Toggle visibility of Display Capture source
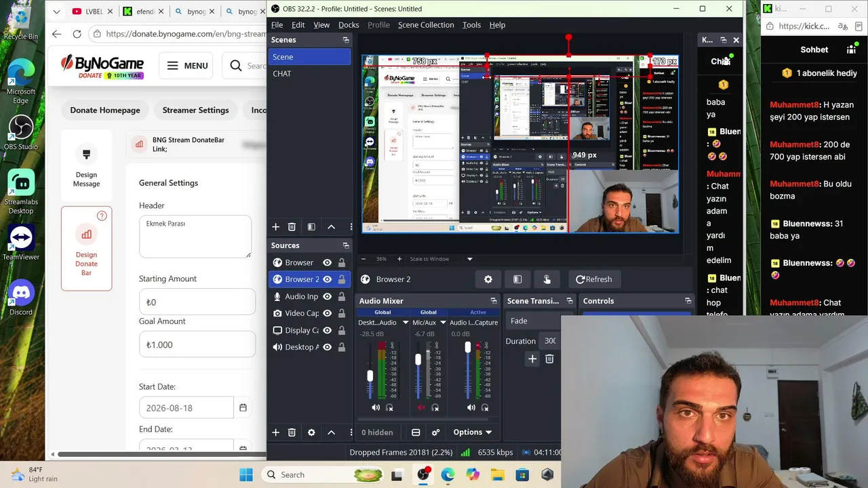Viewport: 868px width, 488px height. [x=328, y=330]
